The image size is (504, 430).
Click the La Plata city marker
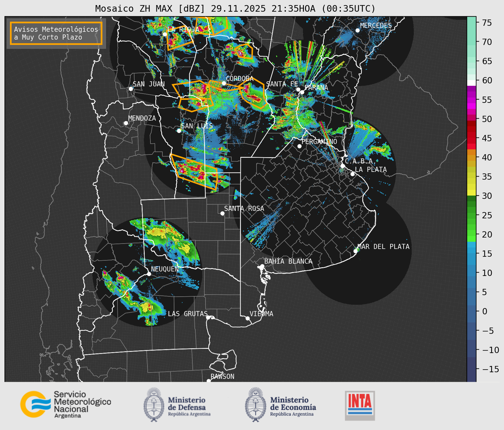[x=353, y=174]
